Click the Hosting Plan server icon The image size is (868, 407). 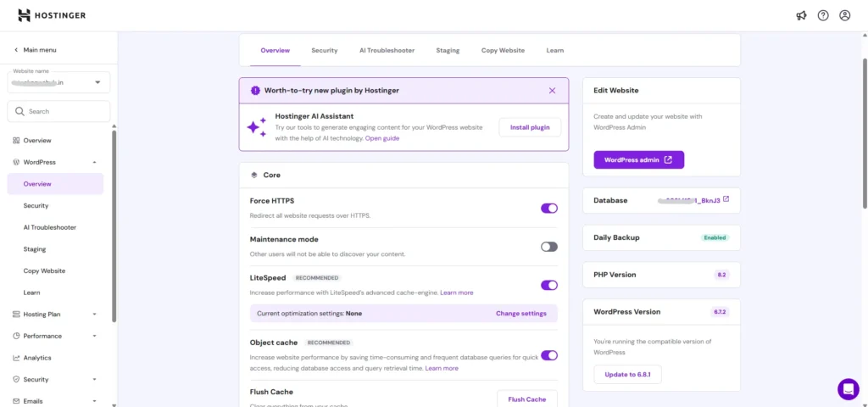coord(16,315)
